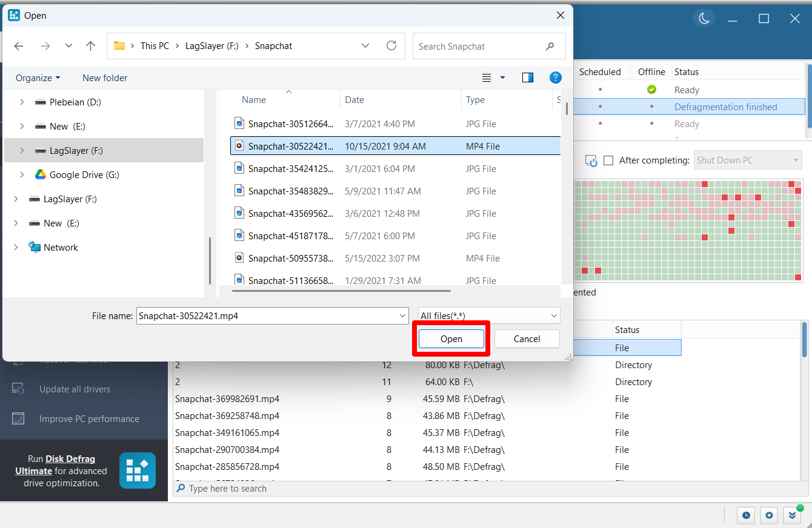
Task: Click the double-chevron icon with green dot
Action: click(792, 515)
